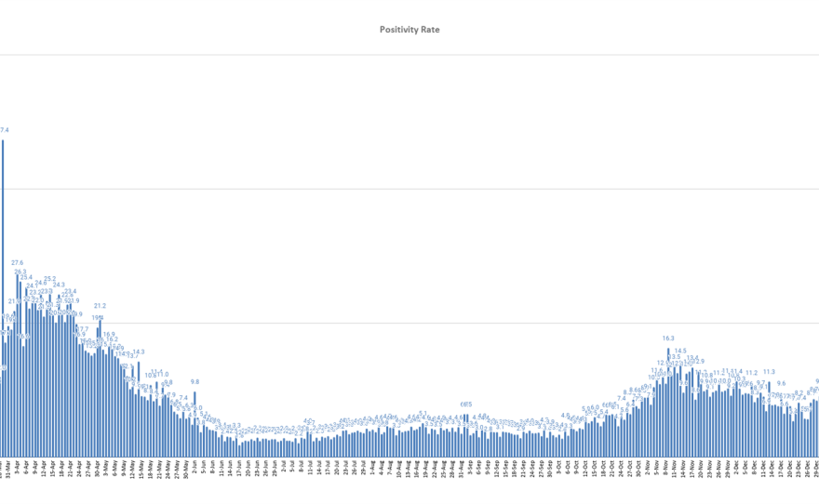819x504 pixels.
Task: Click the 3-Apr date axis label
Action: click(19, 468)
